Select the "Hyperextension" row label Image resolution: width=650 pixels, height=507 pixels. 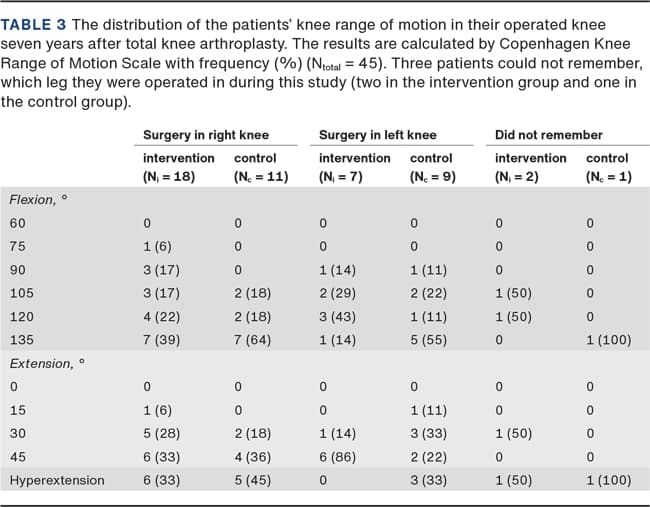pos(57,480)
